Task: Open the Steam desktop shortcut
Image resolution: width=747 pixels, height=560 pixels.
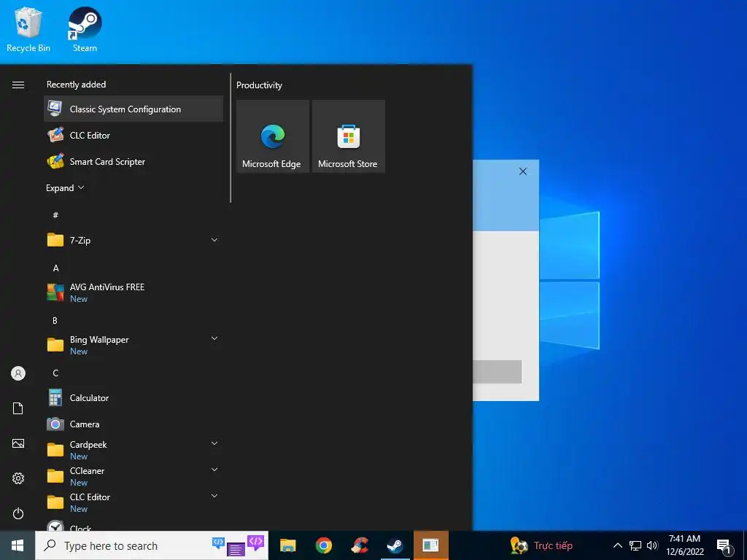Action: pos(85,29)
